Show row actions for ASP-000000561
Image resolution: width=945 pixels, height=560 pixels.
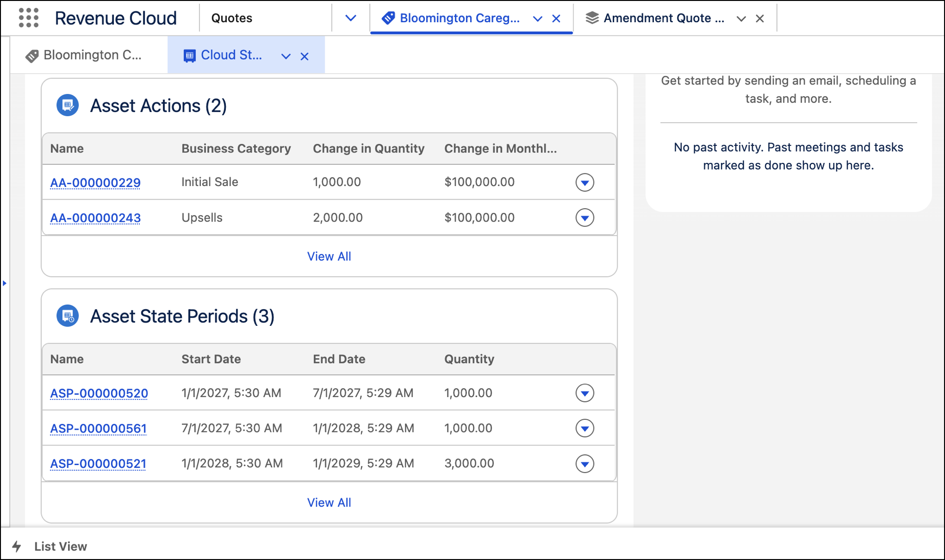pos(584,428)
